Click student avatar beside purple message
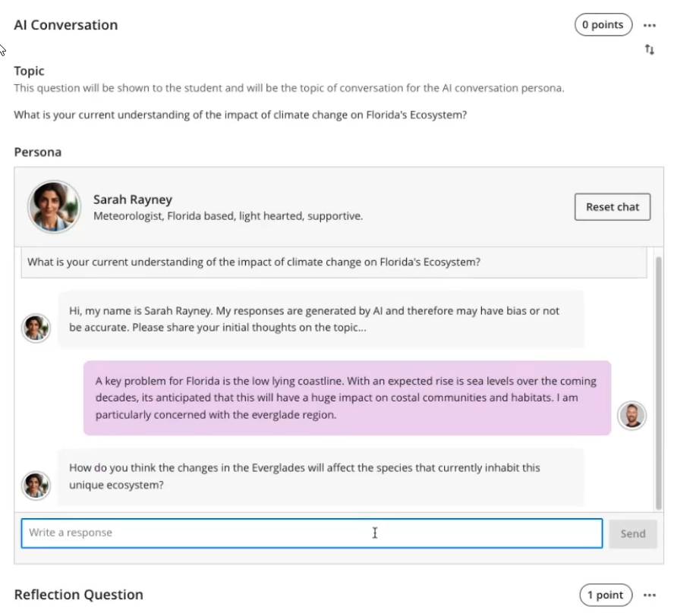 tap(631, 416)
